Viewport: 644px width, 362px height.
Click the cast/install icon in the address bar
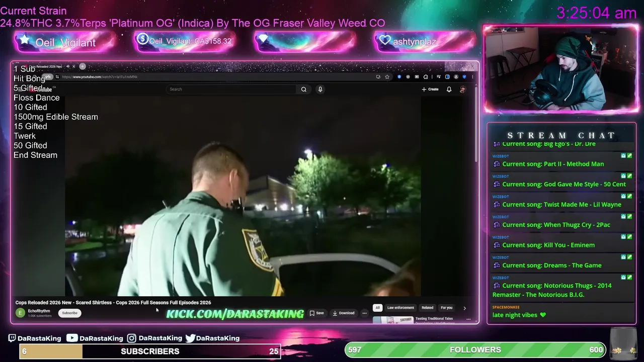378,77
